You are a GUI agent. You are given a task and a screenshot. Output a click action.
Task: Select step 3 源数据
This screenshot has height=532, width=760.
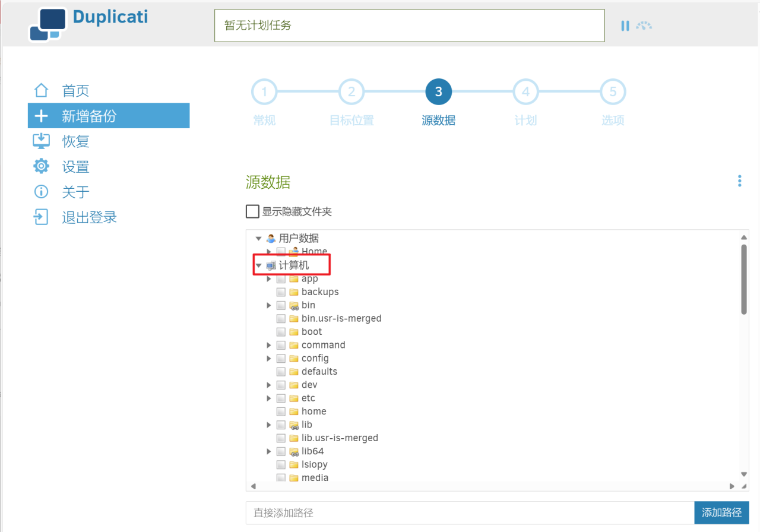[x=439, y=92]
